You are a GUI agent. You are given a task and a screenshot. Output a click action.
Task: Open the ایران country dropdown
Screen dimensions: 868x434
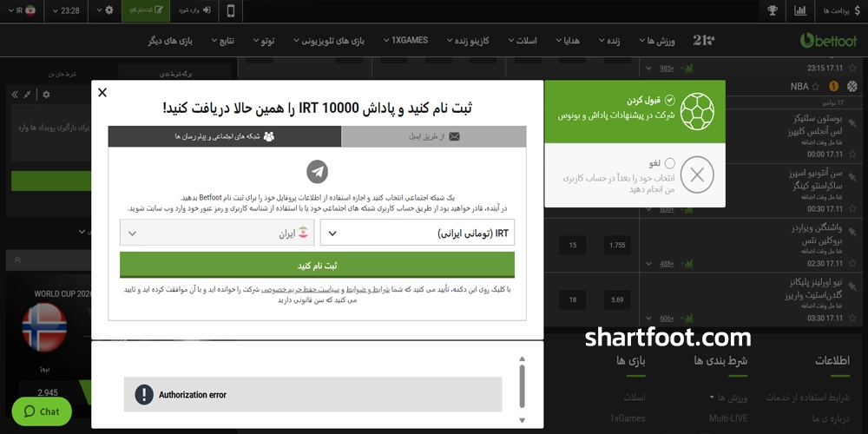(x=217, y=233)
